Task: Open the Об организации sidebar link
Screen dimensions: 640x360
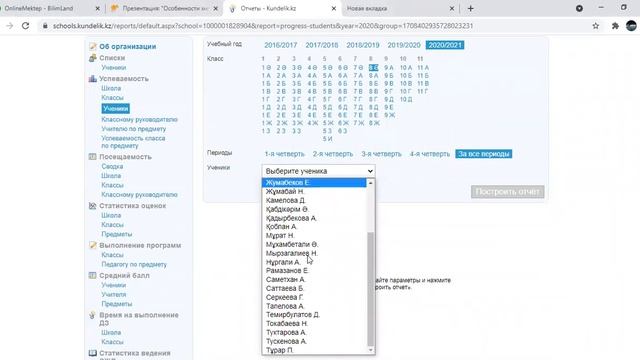Action: pyautogui.click(x=127, y=47)
